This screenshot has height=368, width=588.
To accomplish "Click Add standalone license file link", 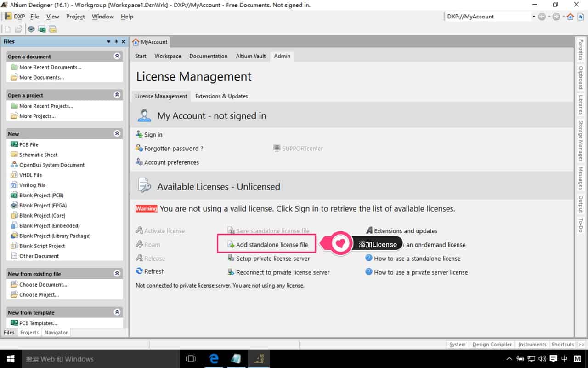I will 271,245.
